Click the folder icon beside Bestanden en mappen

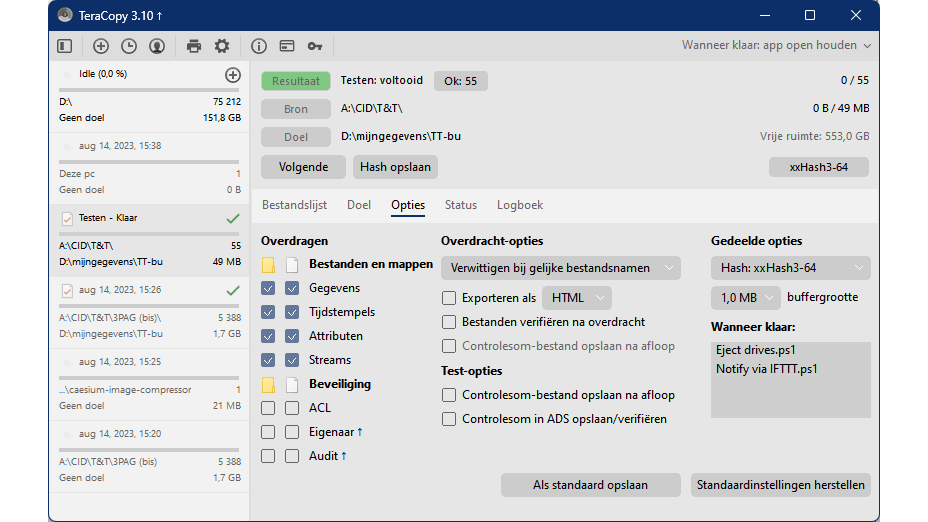(x=268, y=265)
